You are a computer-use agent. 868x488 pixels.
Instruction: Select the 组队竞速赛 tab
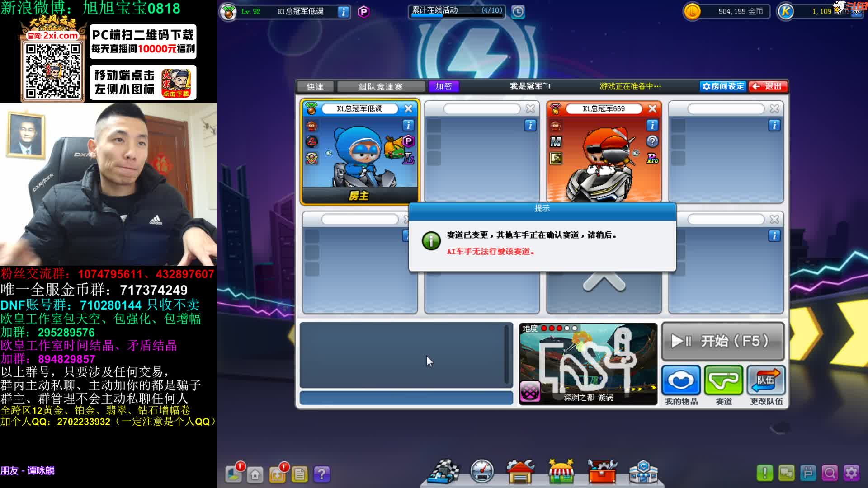381,86
